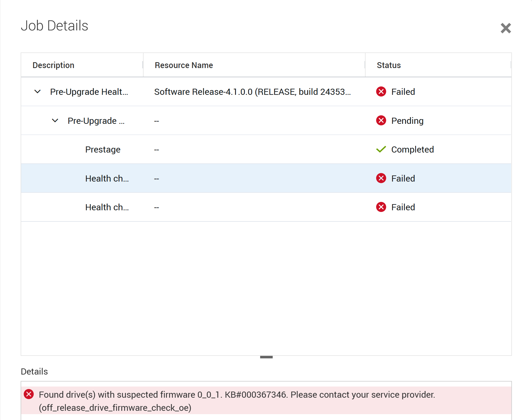Collapse the nested Pre-Upgrade row chevron
Image resolution: width=532 pixels, height=420 pixels.
pyautogui.click(x=55, y=120)
